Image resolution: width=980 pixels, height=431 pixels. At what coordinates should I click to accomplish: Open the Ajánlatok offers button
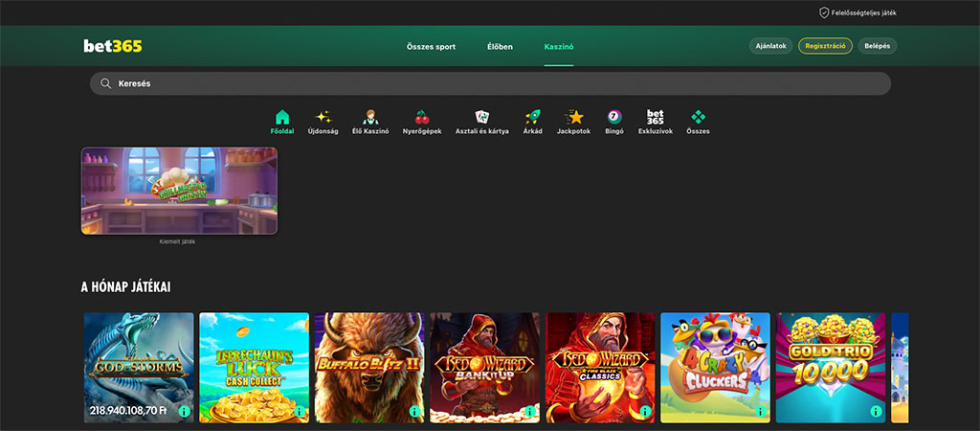[770, 46]
